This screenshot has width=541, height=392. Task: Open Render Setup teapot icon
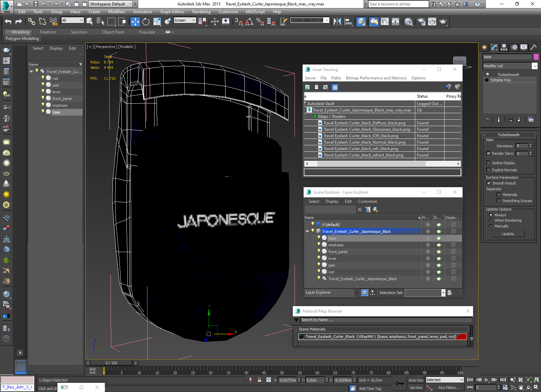[421, 22]
